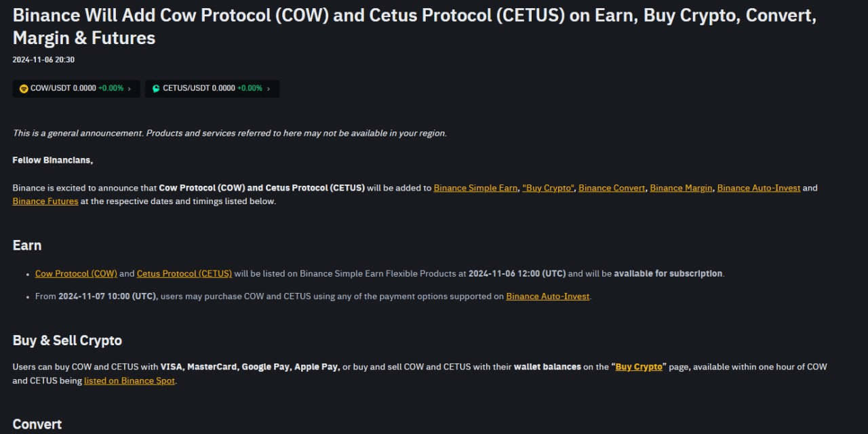Visit the Binance Margin link
Screen dimensions: 868x434
pyautogui.click(x=682, y=188)
